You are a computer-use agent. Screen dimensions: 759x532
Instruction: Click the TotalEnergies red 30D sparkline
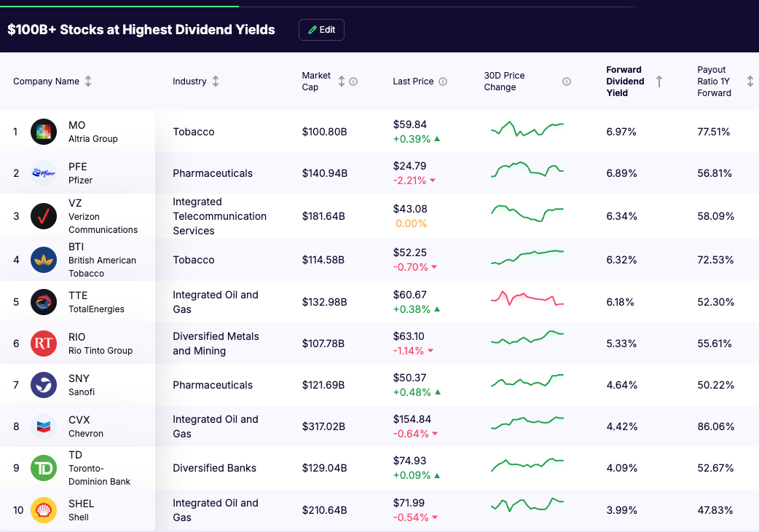point(527,298)
